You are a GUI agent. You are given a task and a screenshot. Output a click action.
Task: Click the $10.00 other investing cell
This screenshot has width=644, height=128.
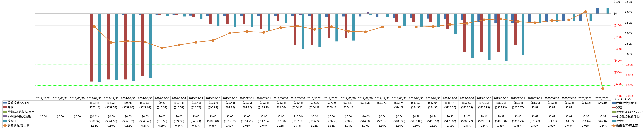[365, 117]
